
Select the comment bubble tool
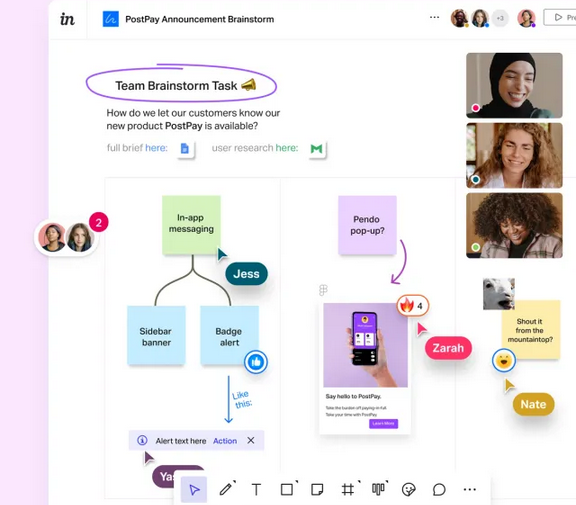click(439, 490)
